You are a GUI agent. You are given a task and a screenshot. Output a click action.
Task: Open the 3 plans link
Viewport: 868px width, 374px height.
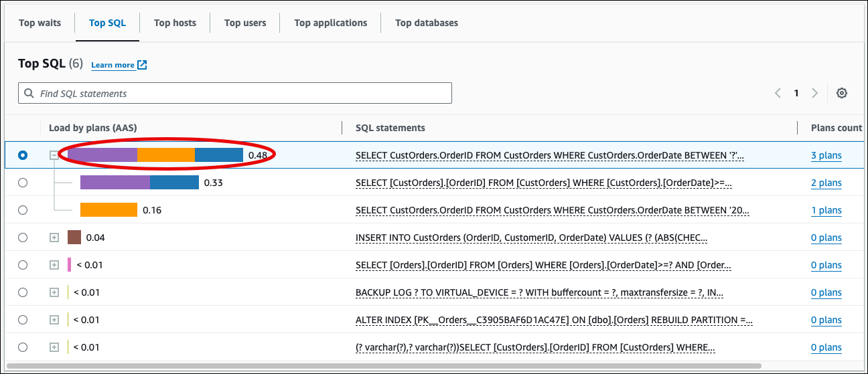pos(826,155)
